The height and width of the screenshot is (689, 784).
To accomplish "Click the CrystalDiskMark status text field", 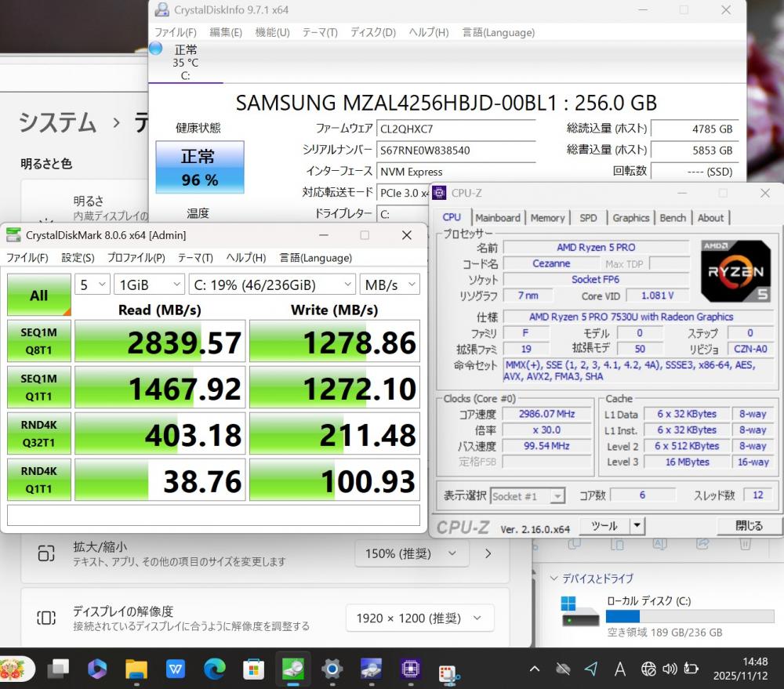I will [213, 516].
